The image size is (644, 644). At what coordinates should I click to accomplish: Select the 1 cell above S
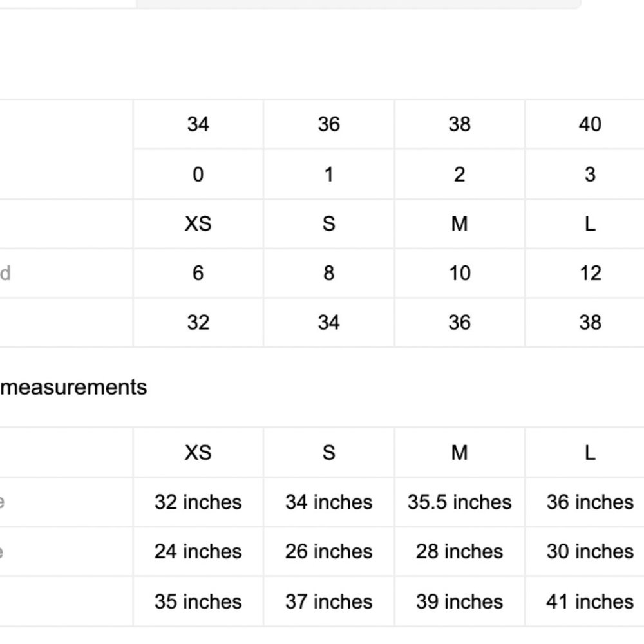[x=328, y=174]
